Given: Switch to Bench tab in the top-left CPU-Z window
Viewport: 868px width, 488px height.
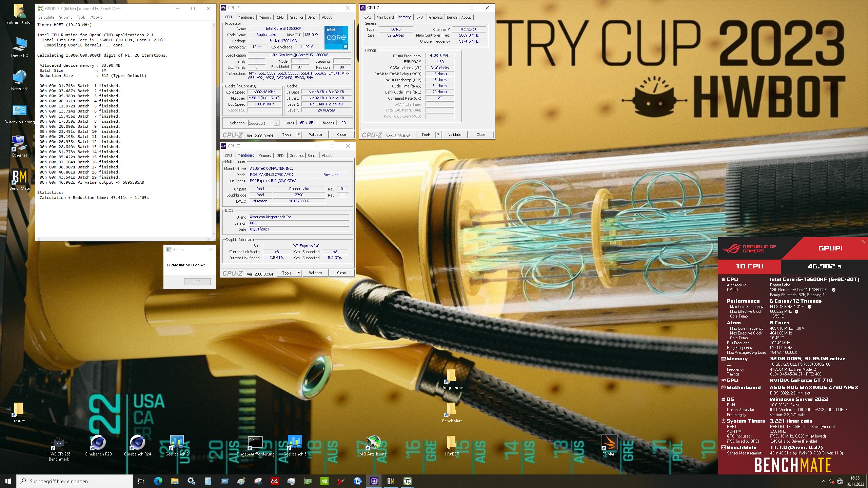Looking at the screenshot, I should (x=313, y=17).
